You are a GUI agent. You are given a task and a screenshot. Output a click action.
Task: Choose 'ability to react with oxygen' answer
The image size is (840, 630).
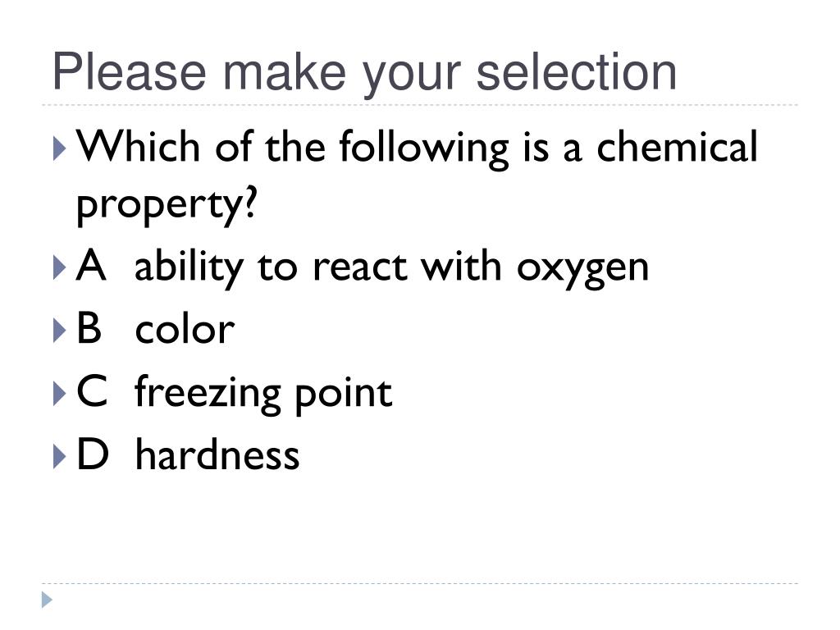391,267
